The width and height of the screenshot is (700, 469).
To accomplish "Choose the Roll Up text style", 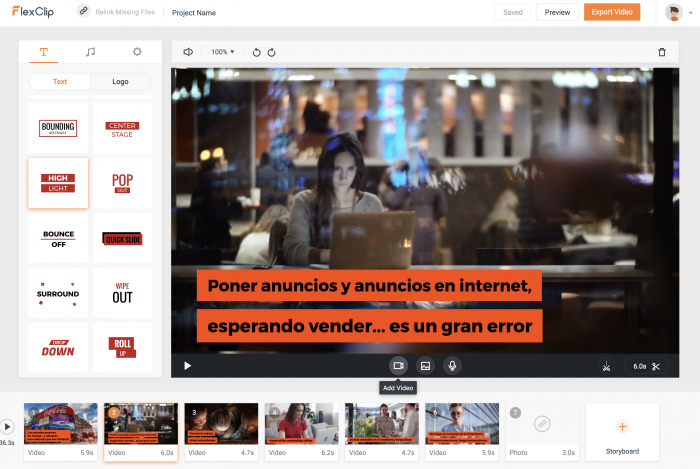I will 122,348.
